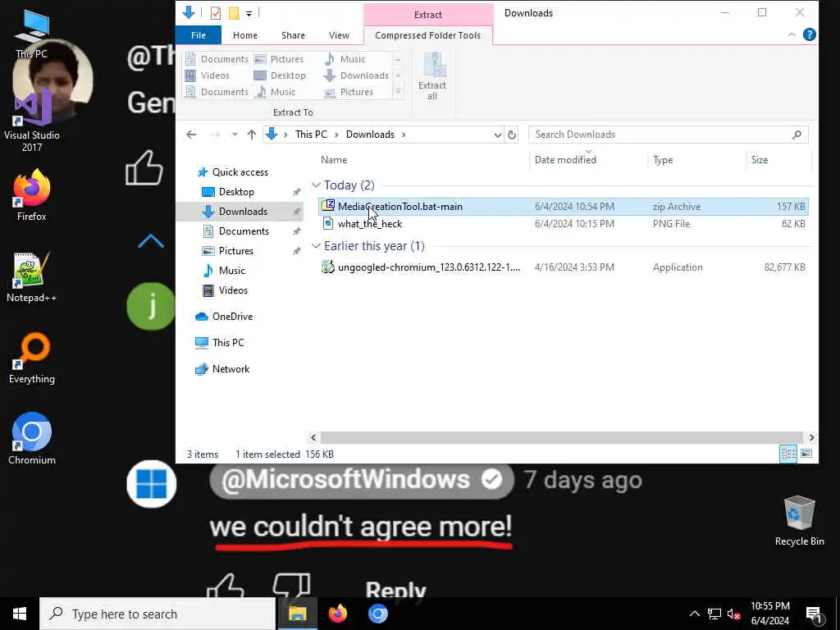This screenshot has height=630, width=840.
Task: Click the taskbar Type here to search box
Action: tap(157, 614)
